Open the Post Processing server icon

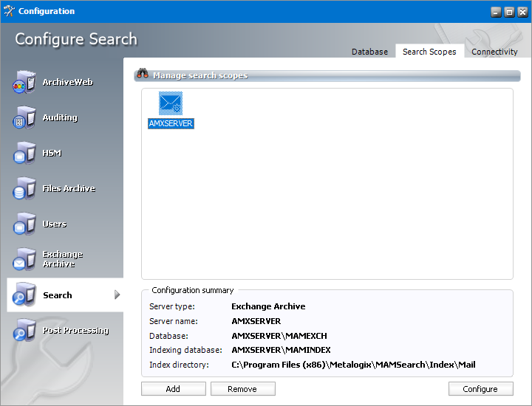(24, 330)
